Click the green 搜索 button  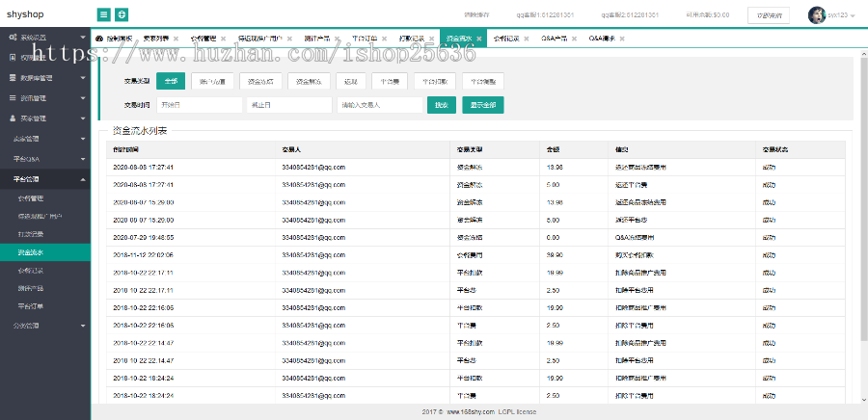click(x=441, y=105)
